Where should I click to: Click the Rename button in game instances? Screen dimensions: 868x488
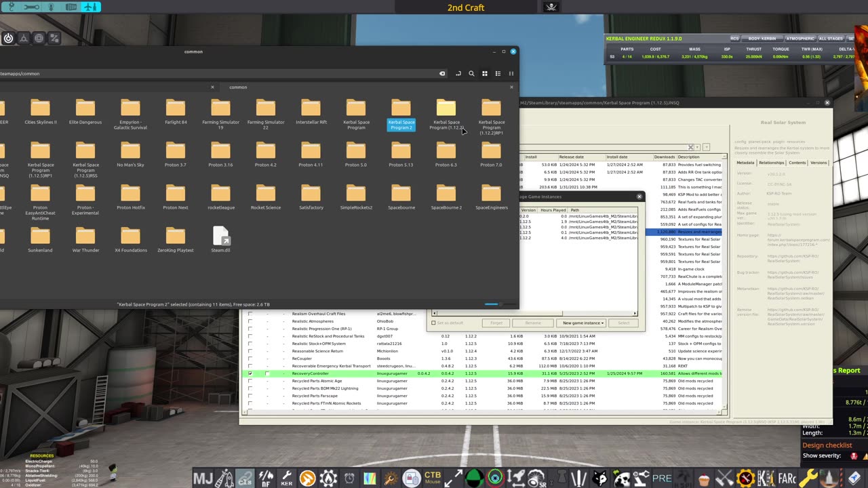point(533,323)
